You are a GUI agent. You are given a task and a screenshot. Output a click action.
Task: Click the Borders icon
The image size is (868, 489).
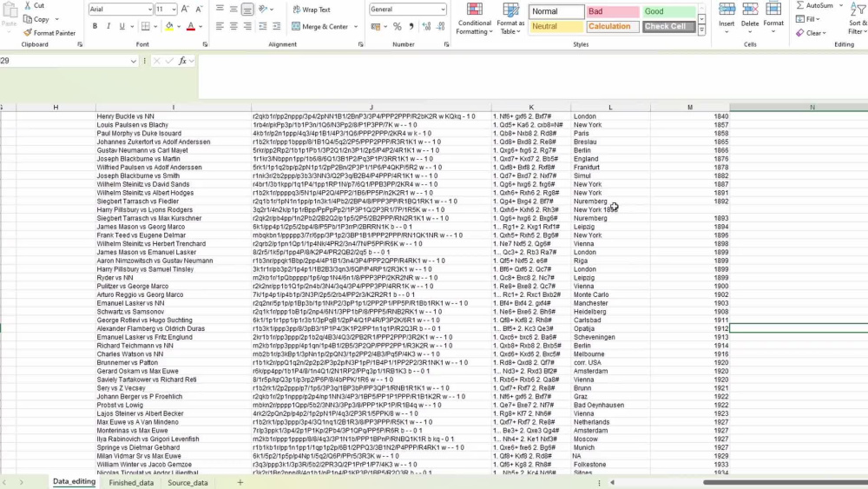click(145, 27)
